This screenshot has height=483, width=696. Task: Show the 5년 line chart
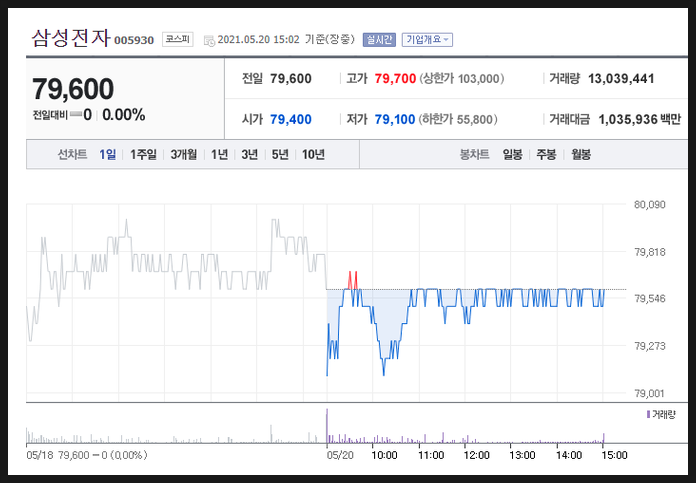point(280,154)
